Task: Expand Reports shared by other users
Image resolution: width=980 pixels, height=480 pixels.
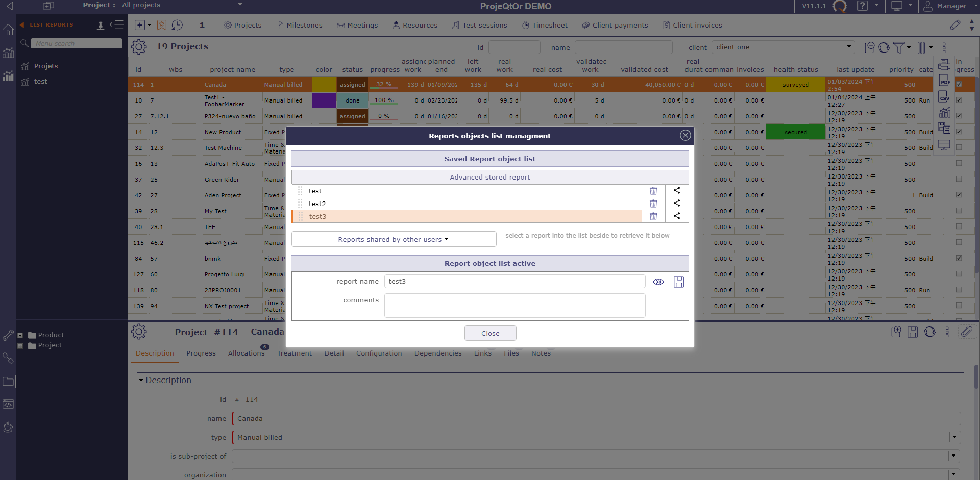Action: [394, 239]
